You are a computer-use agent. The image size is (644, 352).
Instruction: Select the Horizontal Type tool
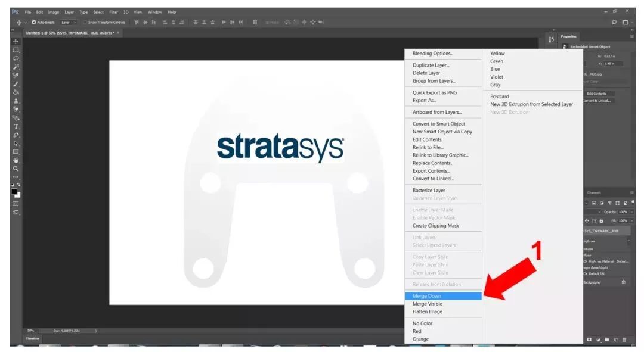click(x=16, y=126)
